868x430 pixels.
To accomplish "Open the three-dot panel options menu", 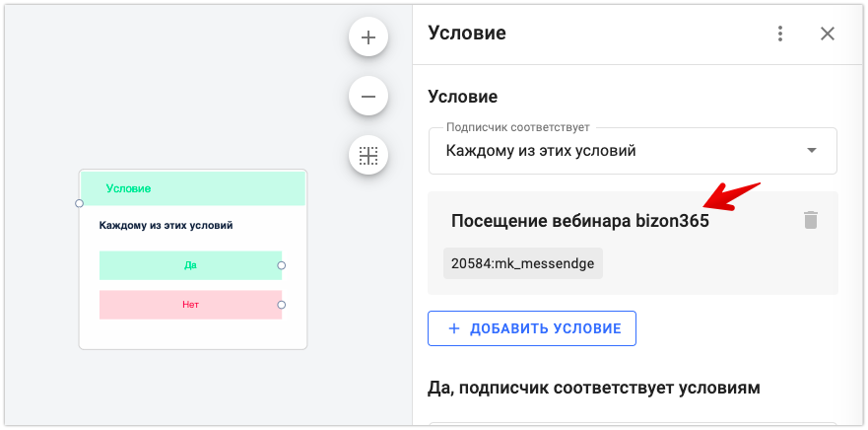I will click(x=780, y=34).
